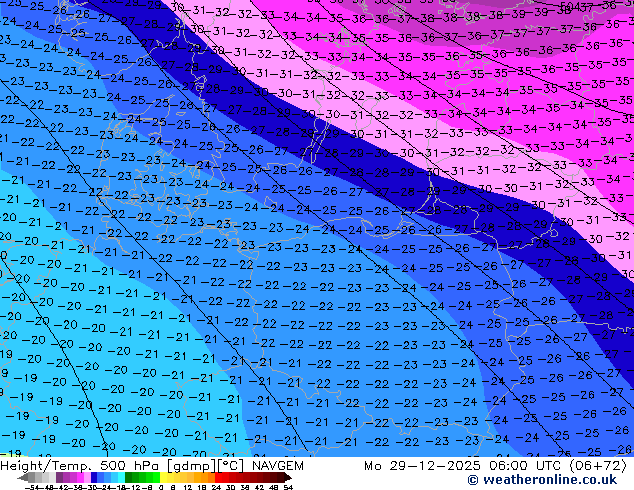Pick the dark blue legend swatch
The width and height of the screenshot is (634, 490).
click(94, 478)
